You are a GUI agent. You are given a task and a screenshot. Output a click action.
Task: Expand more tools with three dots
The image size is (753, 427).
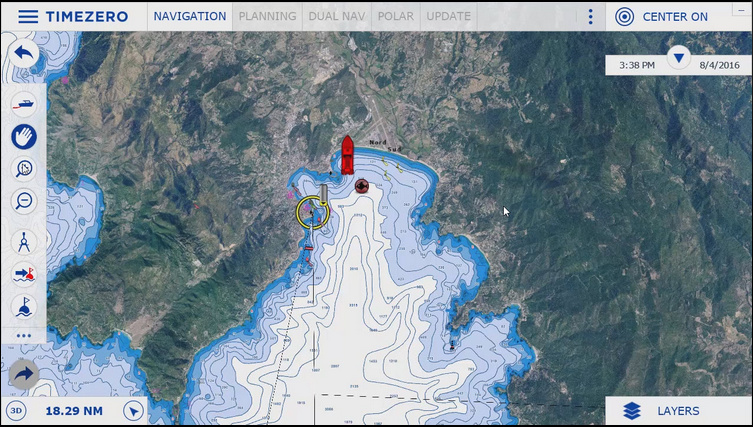tap(23, 336)
